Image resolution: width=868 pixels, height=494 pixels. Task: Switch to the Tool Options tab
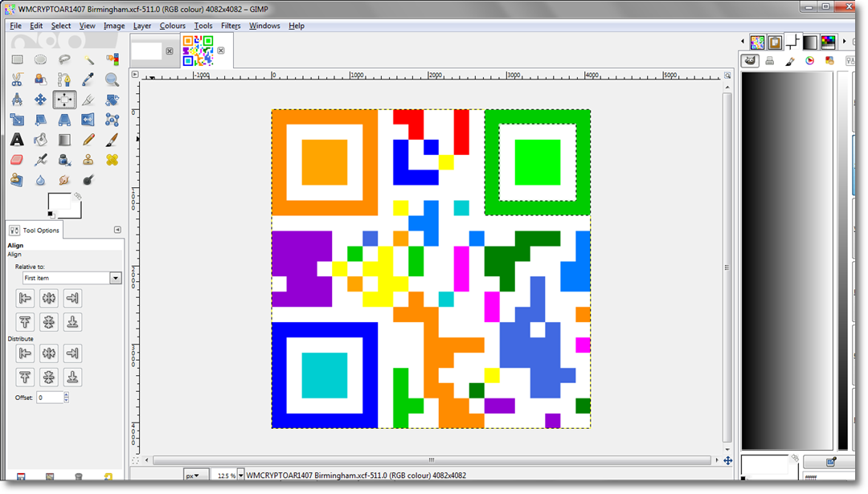click(x=35, y=230)
